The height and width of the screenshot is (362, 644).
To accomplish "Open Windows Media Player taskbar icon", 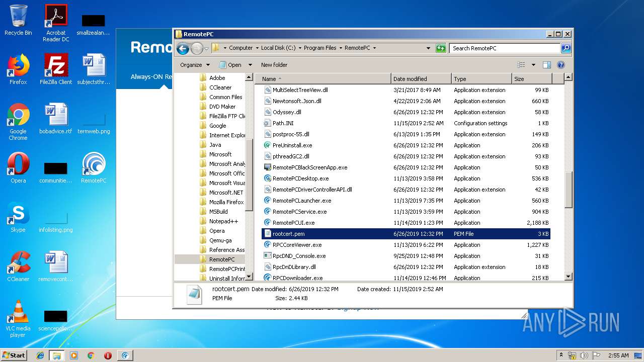I will [x=74, y=355].
